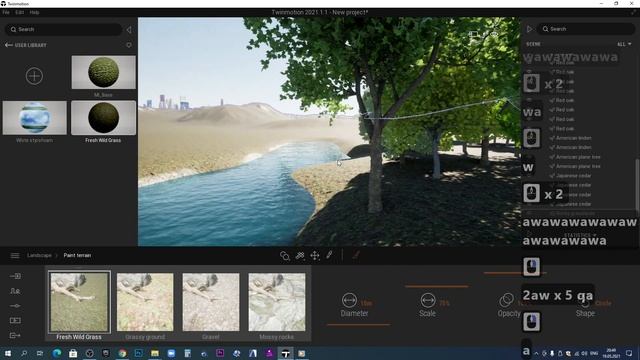This screenshot has height=360, width=640.
Task: Open the Shape Circle dropdown
Action: pos(603,303)
